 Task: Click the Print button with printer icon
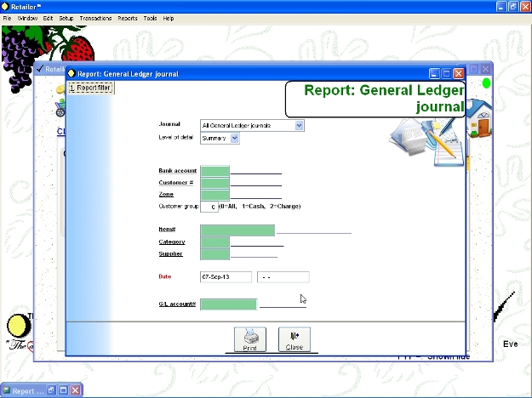(x=249, y=339)
